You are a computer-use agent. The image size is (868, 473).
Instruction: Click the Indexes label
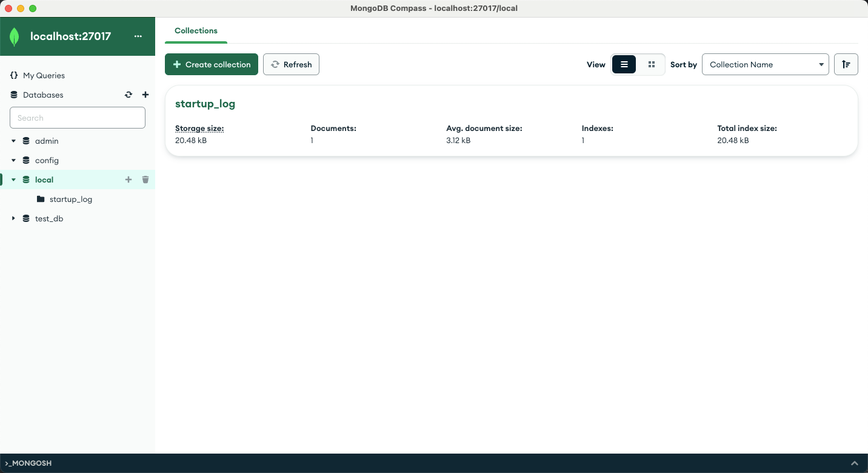point(598,129)
